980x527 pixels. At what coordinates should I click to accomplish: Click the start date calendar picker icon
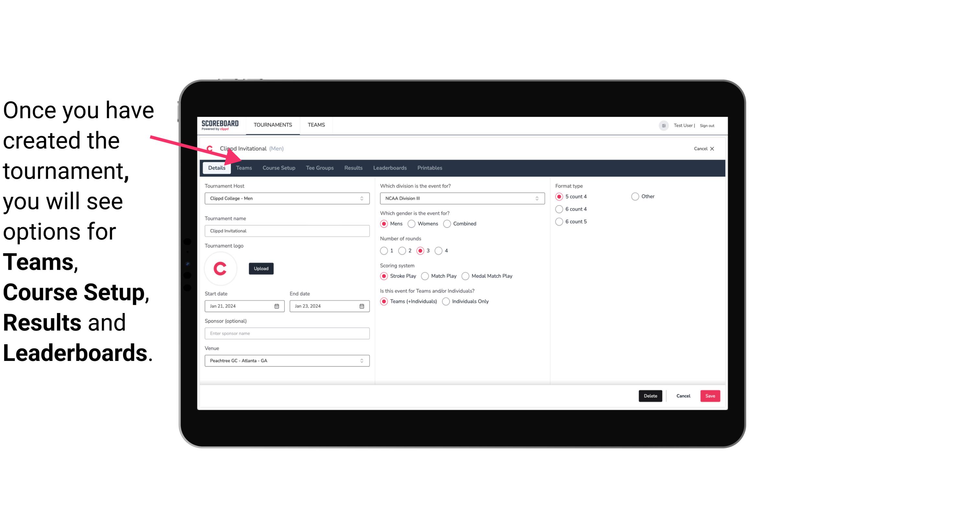pyautogui.click(x=277, y=306)
